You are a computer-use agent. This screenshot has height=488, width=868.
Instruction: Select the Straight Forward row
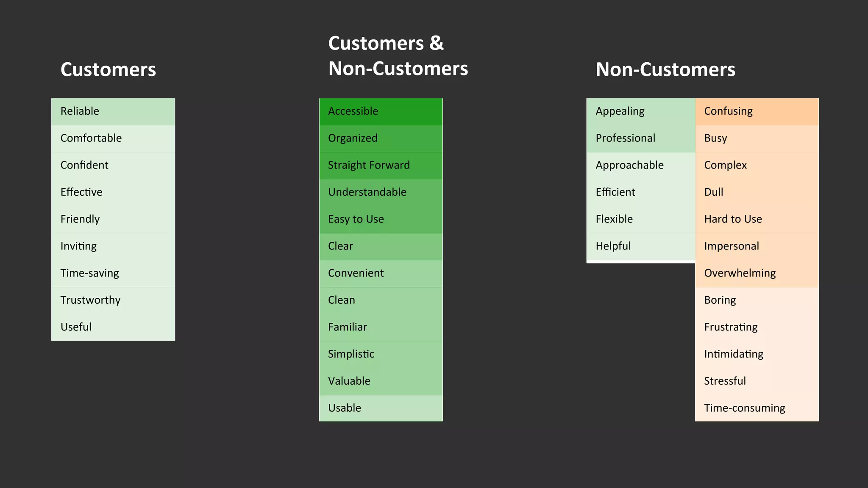pos(381,166)
